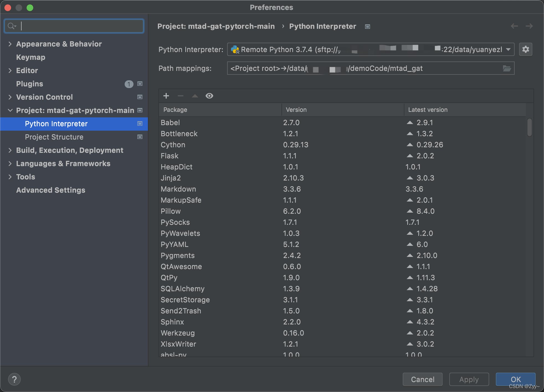Click the package list scrollbar thumb
The image size is (544, 392).
(529, 127)
